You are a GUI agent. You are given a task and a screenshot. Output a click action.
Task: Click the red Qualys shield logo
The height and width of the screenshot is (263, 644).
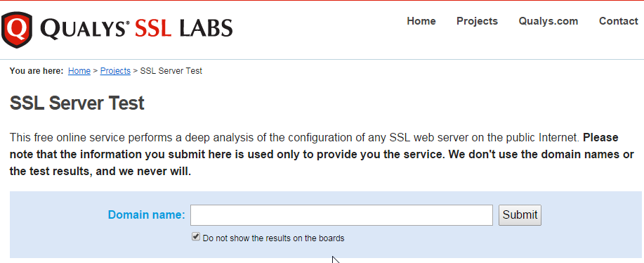17,30
